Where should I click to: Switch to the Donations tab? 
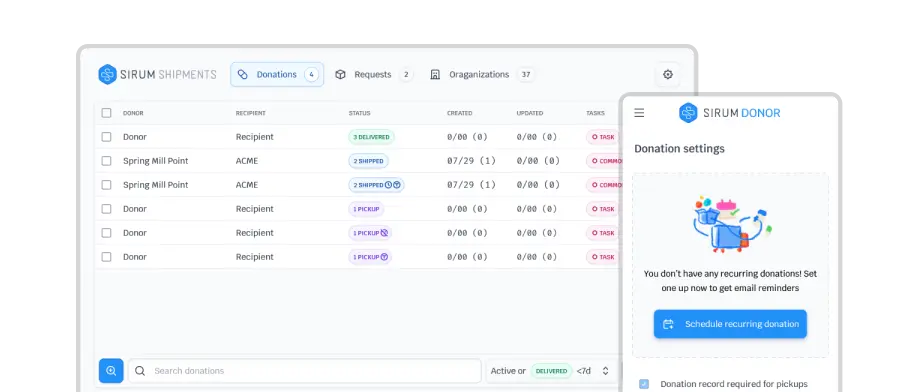tap(277, 74)
